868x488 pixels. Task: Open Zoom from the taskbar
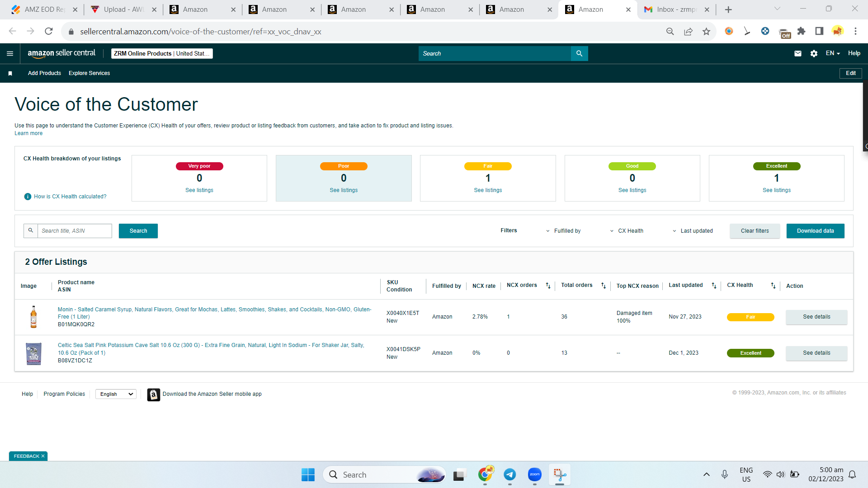click(535, 474)
